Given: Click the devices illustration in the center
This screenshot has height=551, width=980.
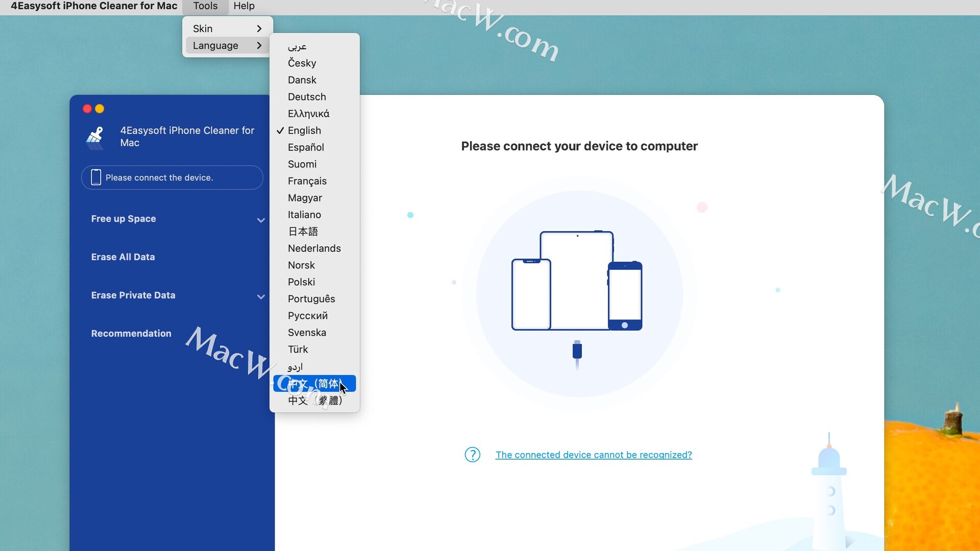Looking at the screenshot, I should pos(577,281).
